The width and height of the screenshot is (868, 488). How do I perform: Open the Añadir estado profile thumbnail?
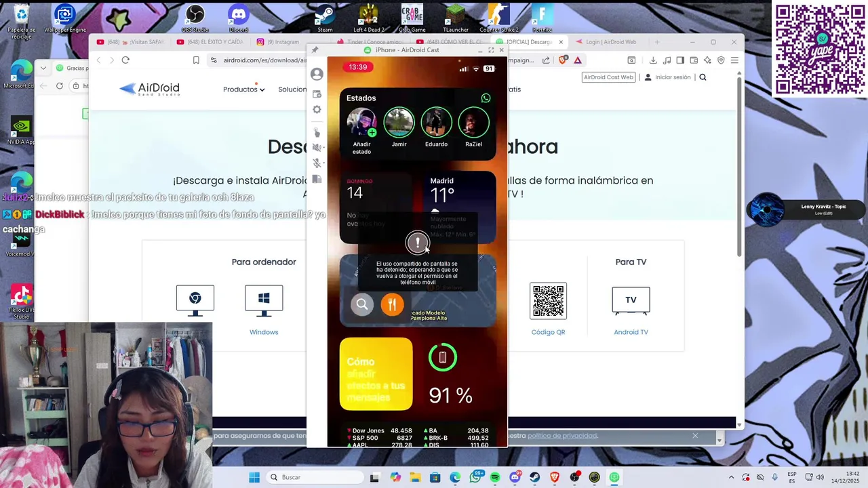click(361, 123)
